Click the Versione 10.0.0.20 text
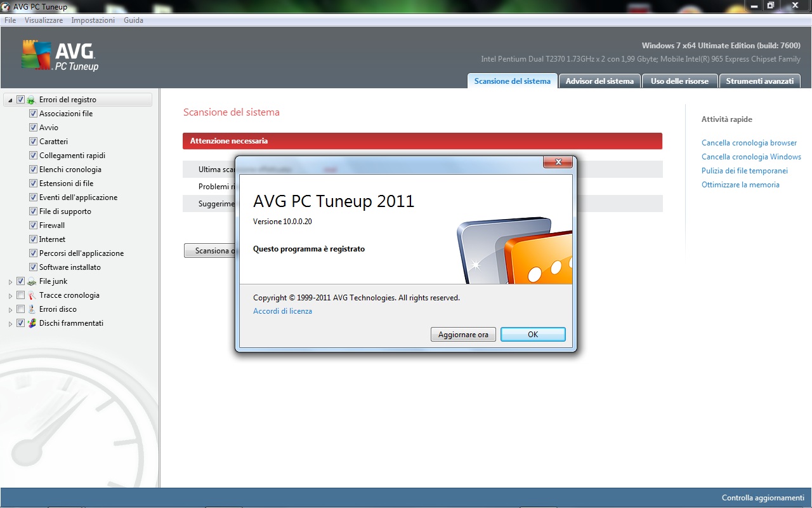Screen dimensions: 812x508 pyautogui.click(x=282, y=222)
